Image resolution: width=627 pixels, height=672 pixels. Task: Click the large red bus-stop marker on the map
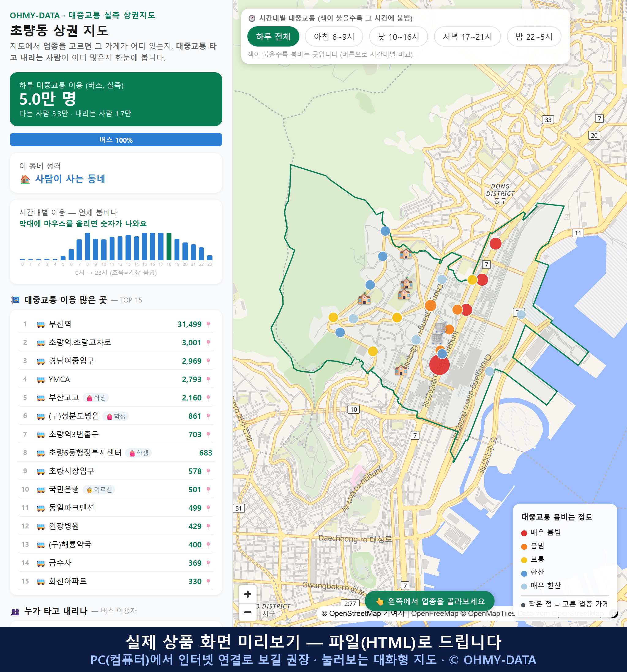click(439, 365)
